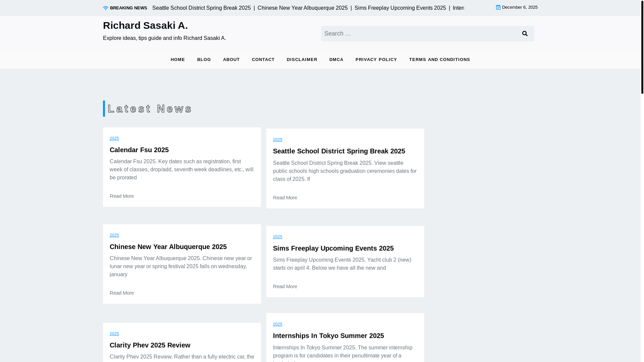Open the Blog menu item
The image size is (644, 362).
coord(204,60)
